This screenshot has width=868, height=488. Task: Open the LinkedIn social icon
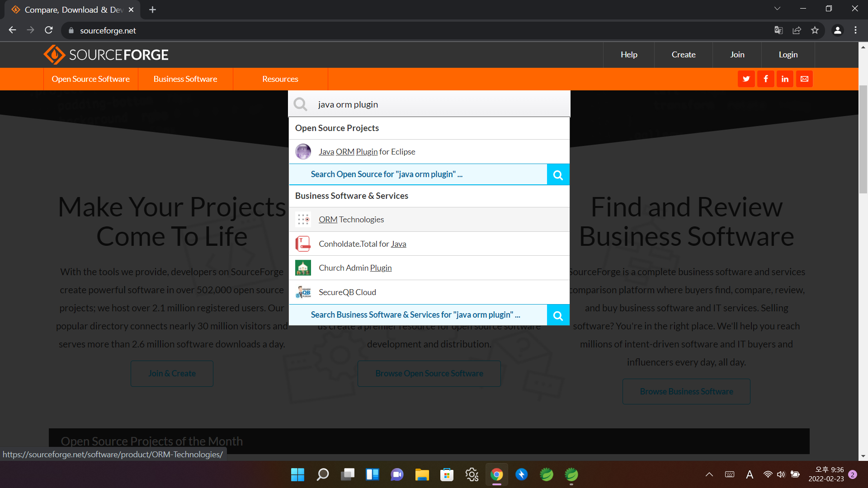pyautogui.click(x=785, y=79)
